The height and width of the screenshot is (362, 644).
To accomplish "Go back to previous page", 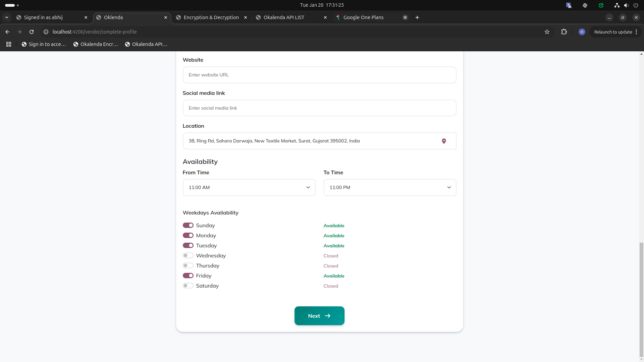I will pos(7,32).
